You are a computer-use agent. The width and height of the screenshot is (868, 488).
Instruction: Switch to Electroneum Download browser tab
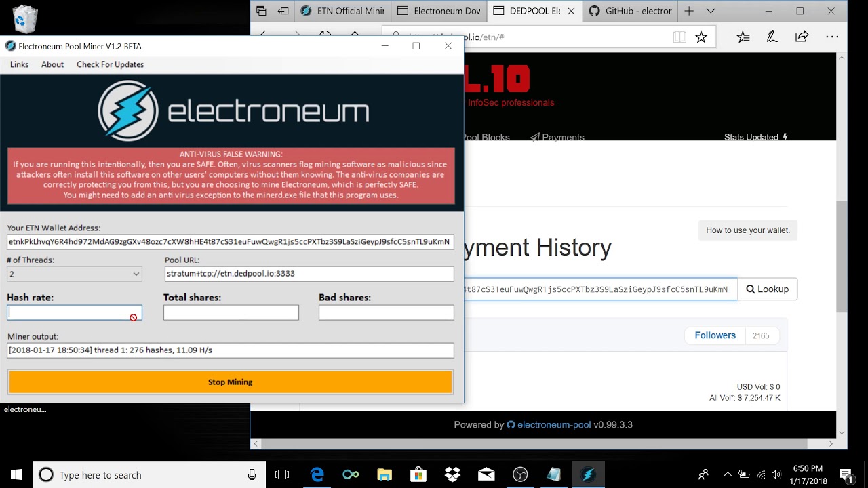pos(439,11)
